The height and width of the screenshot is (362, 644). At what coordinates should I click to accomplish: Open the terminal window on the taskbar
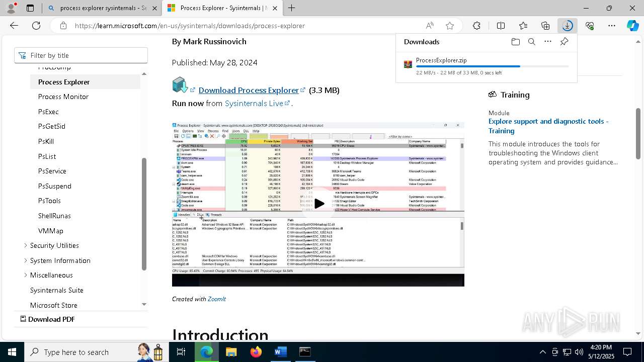point(305,352)
